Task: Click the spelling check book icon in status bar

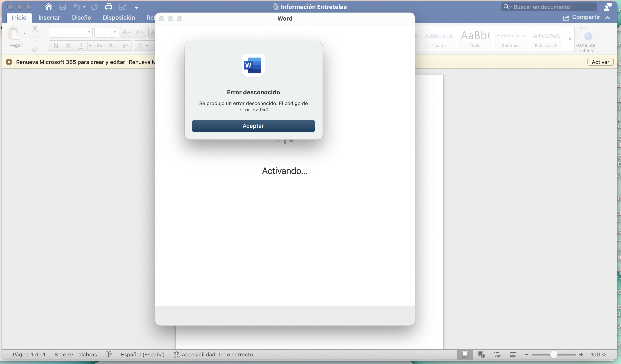Action: tap(109, 354)
